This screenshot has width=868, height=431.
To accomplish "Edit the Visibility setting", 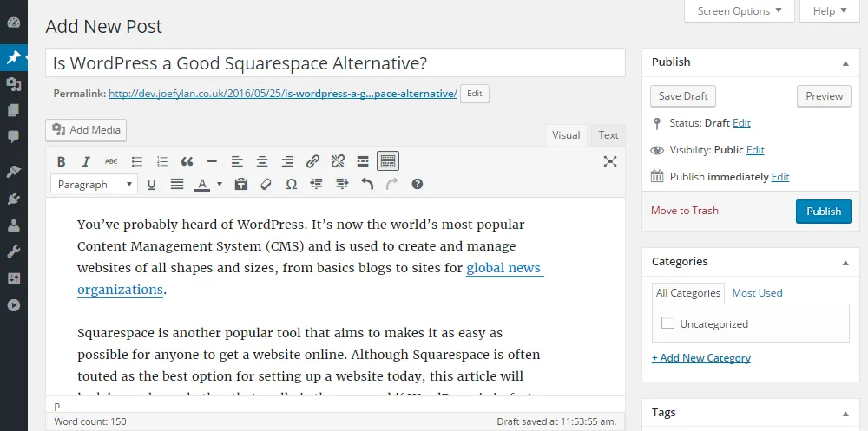I will 755,149.
